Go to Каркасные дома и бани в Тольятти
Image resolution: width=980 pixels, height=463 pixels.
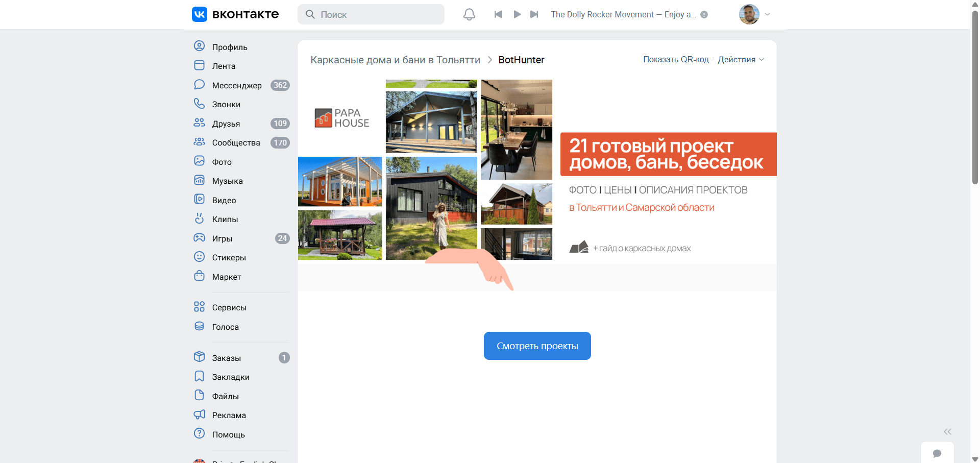(395, 60)
